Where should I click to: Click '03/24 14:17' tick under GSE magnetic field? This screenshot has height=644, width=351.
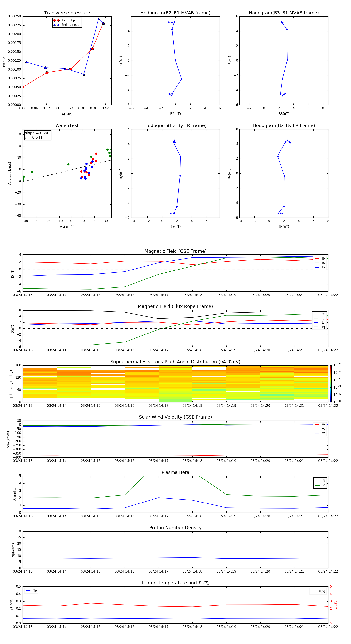pyautogui.click(x=158, y=295)
